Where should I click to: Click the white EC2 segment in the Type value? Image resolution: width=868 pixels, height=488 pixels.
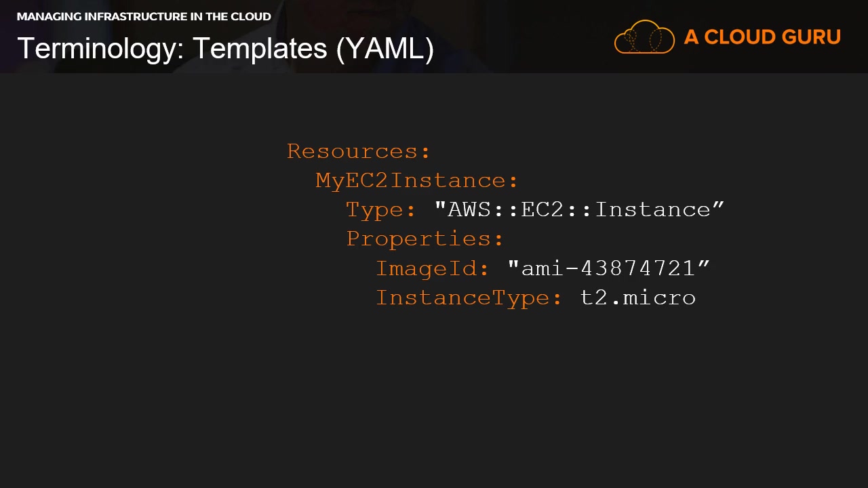(542, 209)
